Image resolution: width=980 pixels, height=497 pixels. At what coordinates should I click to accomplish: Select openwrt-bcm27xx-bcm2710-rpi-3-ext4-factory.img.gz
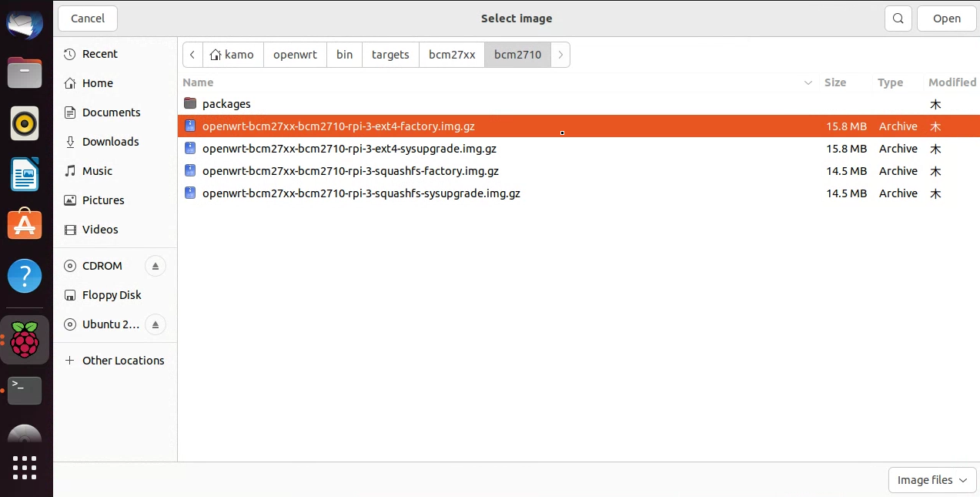[579, 126]
